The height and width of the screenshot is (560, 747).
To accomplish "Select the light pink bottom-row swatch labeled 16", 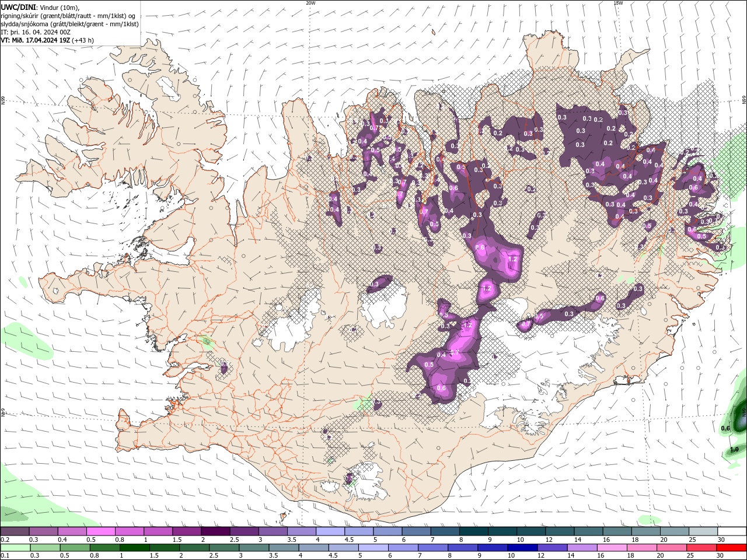I will [x=612, y=548].
